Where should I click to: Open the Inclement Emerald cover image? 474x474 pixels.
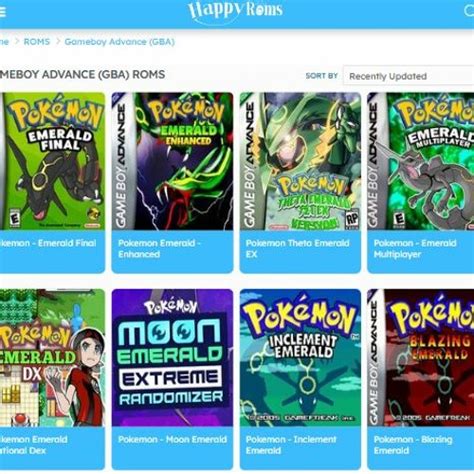click(300, 358)
